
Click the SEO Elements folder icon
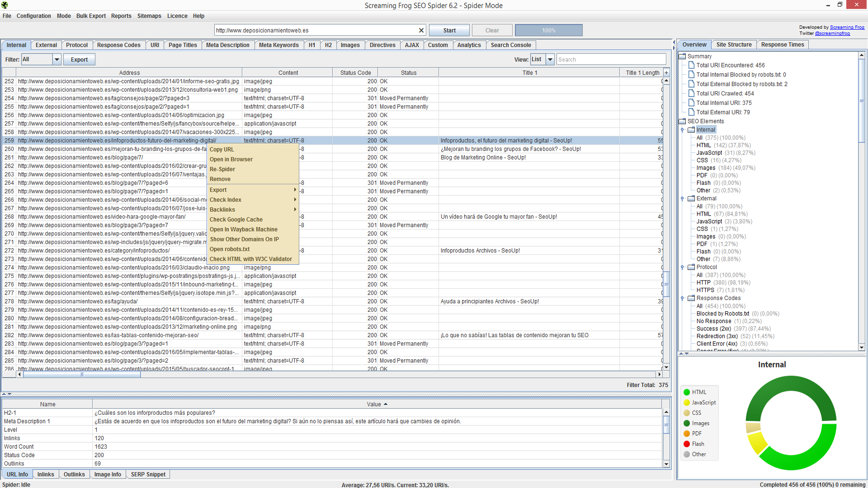coord(682,121)
